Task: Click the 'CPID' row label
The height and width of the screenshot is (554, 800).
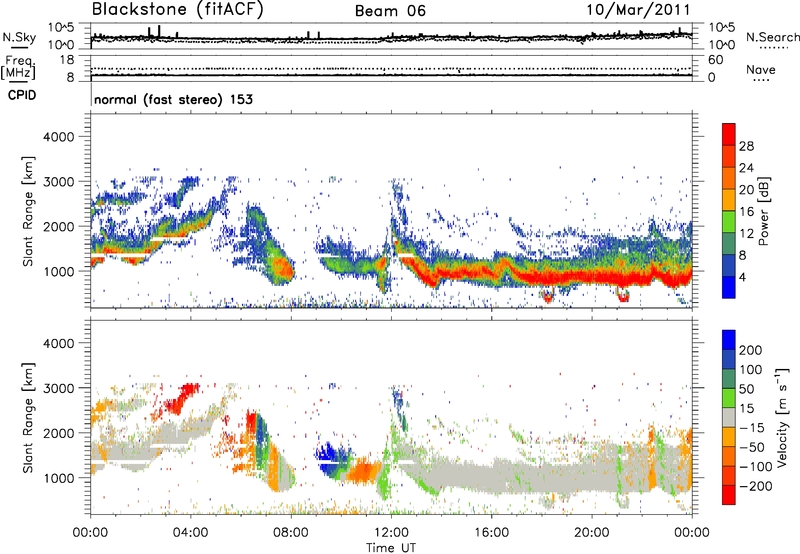Action: pos(22,95)
